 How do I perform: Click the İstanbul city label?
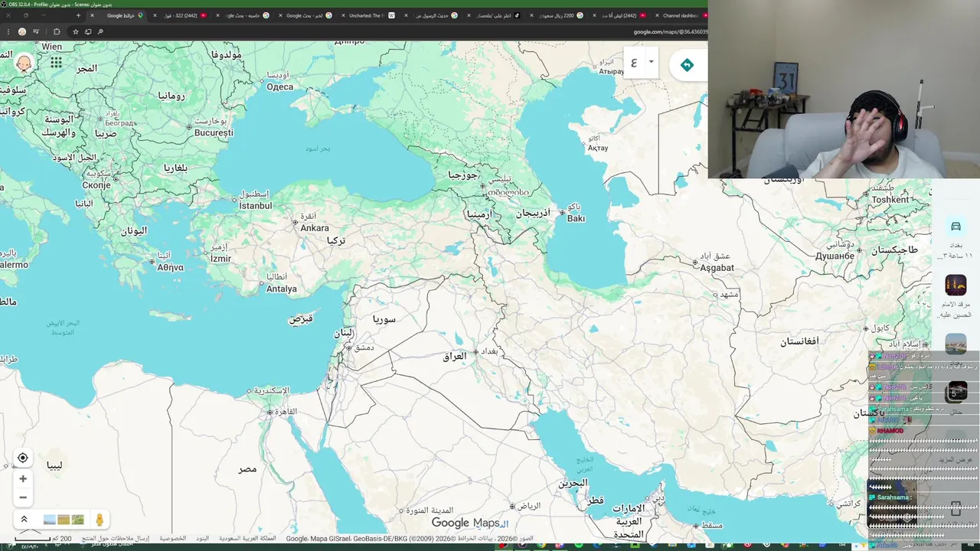256,206
